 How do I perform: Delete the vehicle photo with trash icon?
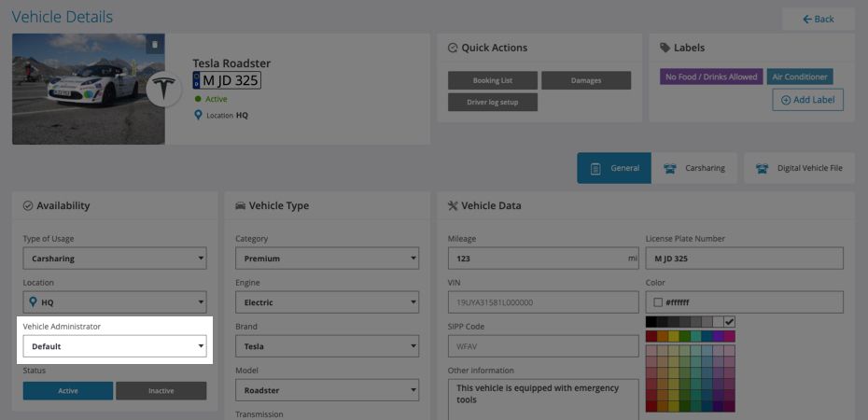coord(155,44)
